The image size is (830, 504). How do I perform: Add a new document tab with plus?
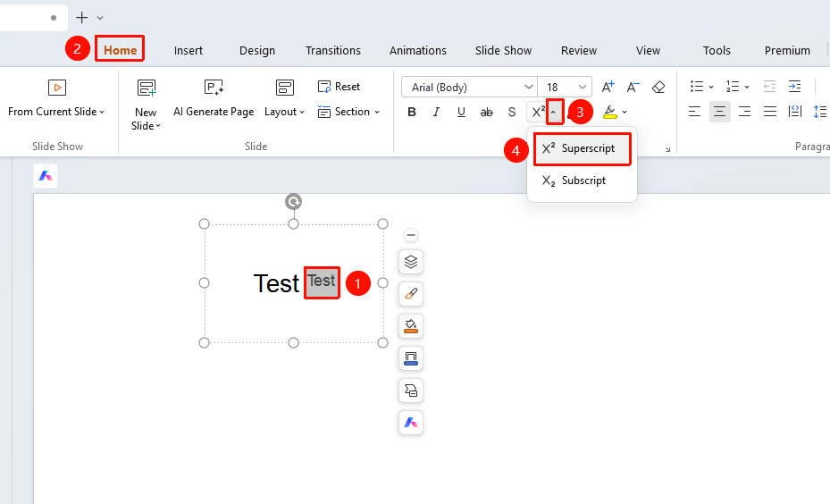coord(81,18)
